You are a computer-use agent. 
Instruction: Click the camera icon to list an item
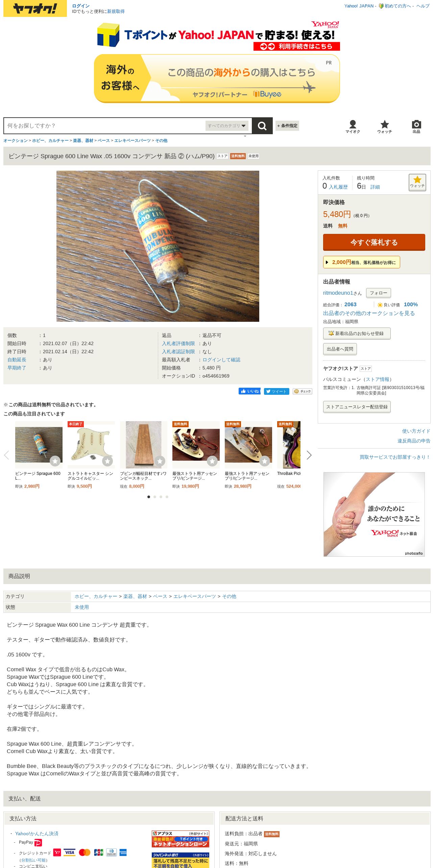tap(416, 127)
